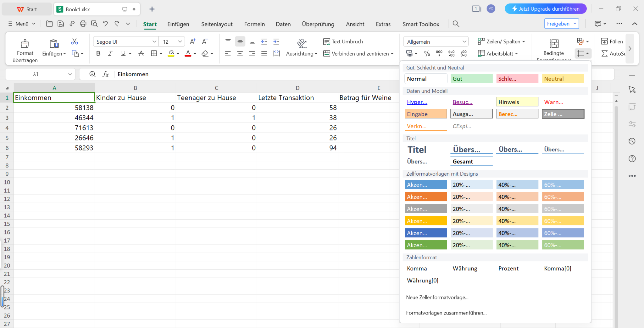Click the Freigeben share button
Screen dimensions: 644x328
pyautogui.click(x=558, y=24)
